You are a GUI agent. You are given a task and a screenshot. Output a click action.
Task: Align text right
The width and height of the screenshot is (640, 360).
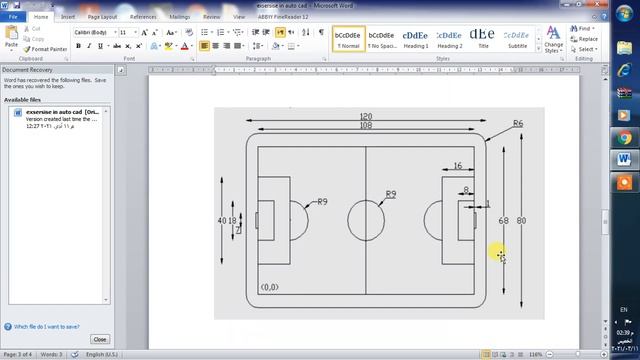pos(227,46)
